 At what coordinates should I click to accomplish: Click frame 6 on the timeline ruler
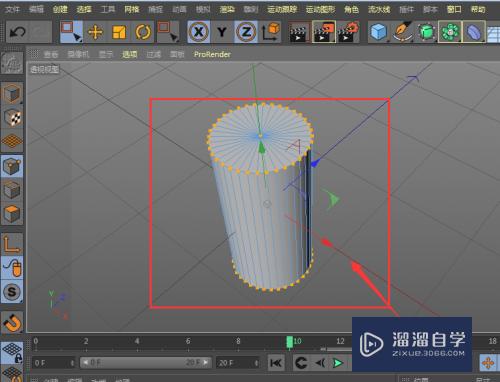pos(188,341)
